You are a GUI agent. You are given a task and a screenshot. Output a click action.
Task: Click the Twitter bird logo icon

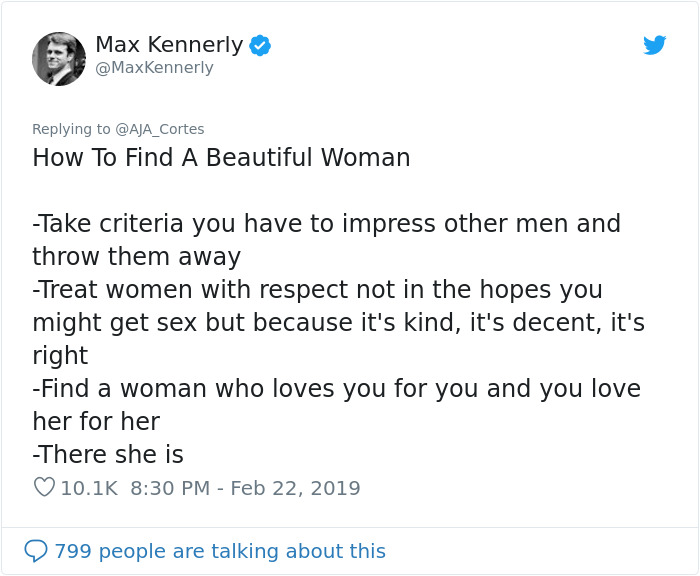click(x=654, y=45)
